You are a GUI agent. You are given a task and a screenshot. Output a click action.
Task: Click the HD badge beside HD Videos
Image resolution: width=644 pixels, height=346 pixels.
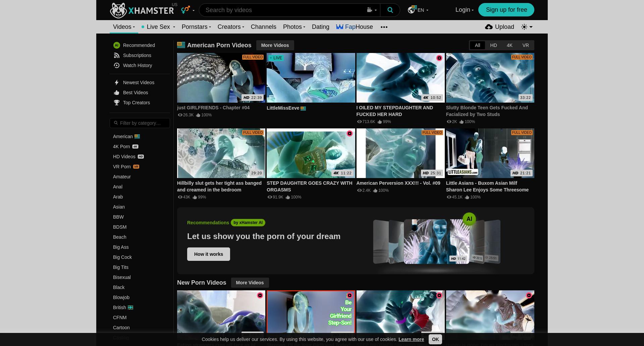coord(141,157)
